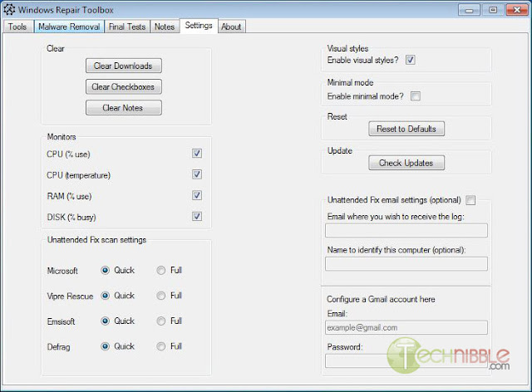Click the 'Vipre Rescue' label
Image resolution: width=532 pixels, height=392 pixels.
coord(70,296)
